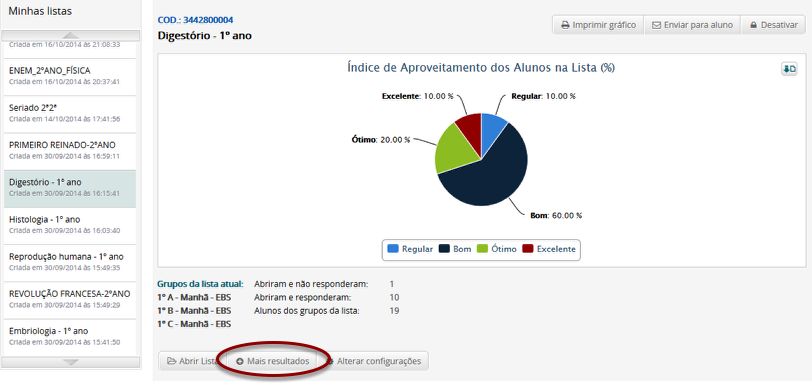Click Regular: 10.00 % label
Screen dimensions: 812x384
tap(544, 96)
